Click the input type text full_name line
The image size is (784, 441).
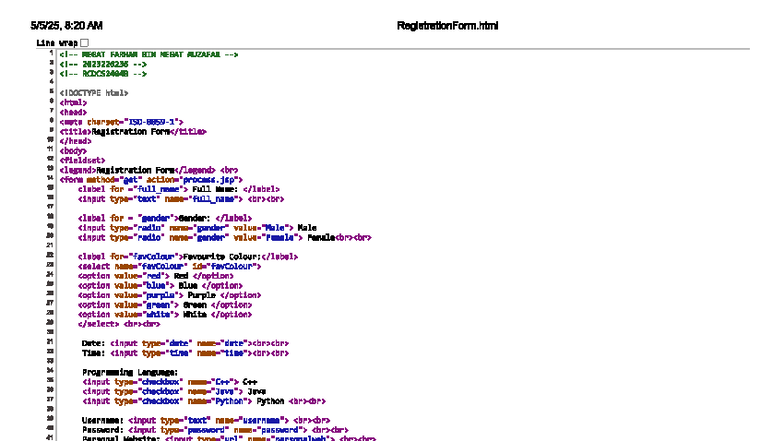(x=181, y=199)
